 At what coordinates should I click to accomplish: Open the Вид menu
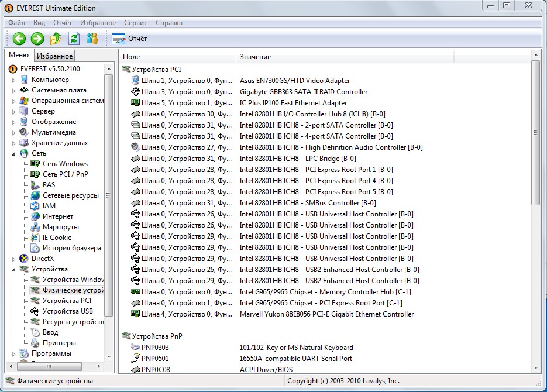coord(39,23)
